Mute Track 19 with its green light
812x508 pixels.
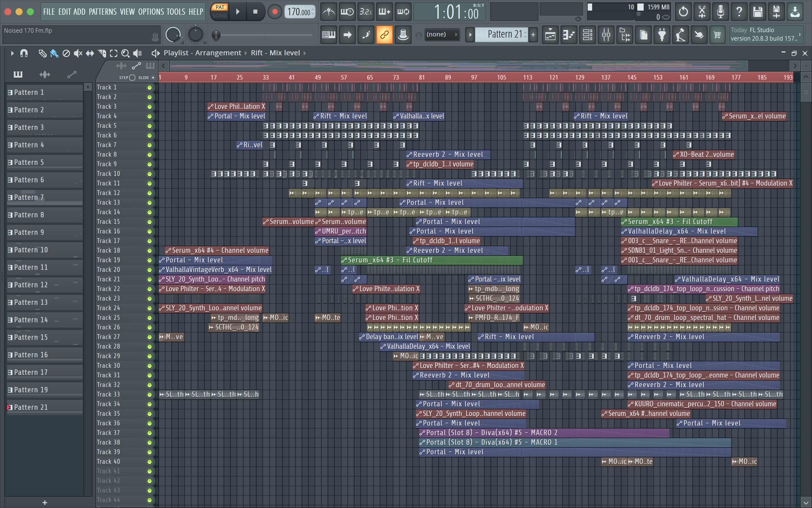[149, 260]
